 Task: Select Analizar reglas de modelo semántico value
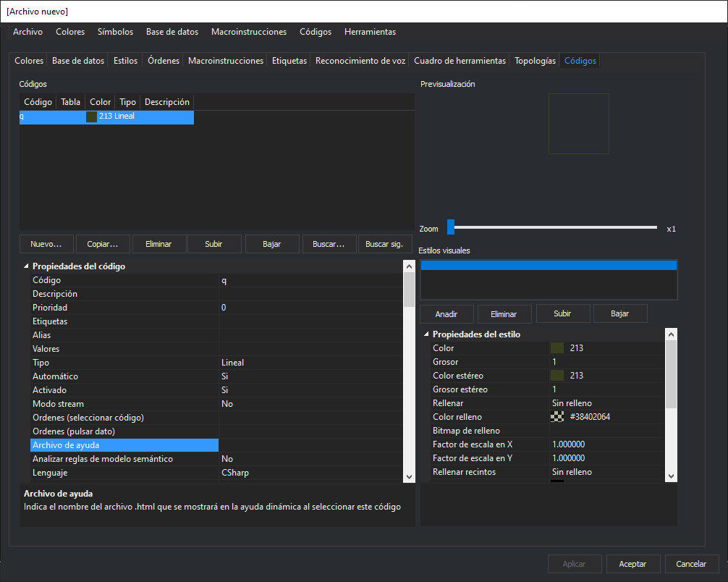[310, 459]
